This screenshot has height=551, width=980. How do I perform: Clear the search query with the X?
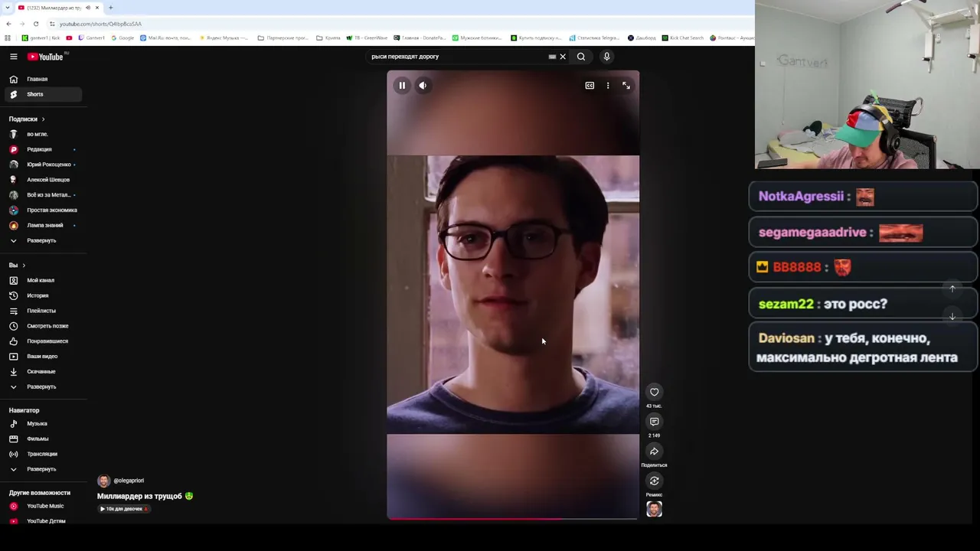coord(563,57)
